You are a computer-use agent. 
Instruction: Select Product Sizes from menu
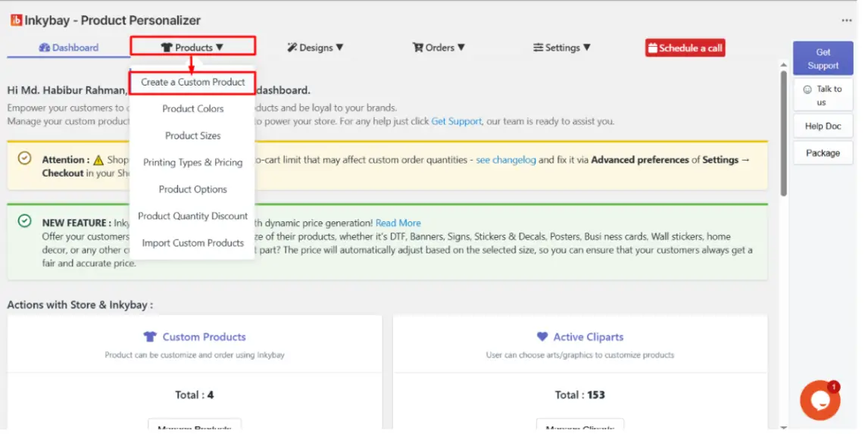pyautogui.click(x=192, y=136)
